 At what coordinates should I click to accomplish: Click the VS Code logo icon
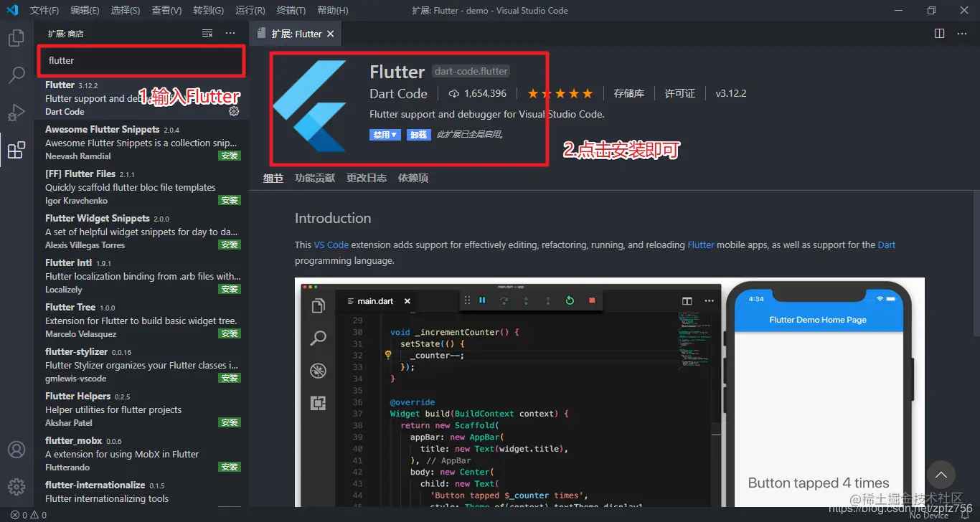[x=12, y=10]
